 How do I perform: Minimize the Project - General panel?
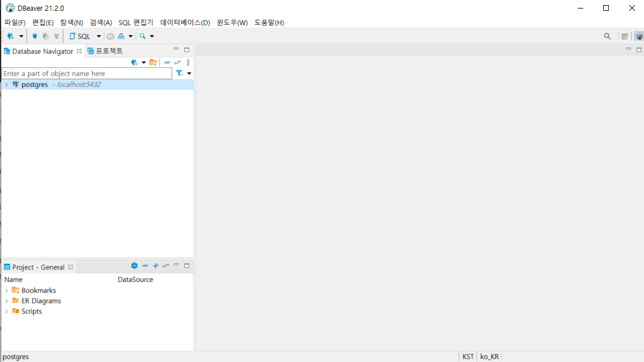(x=176, y=265)
